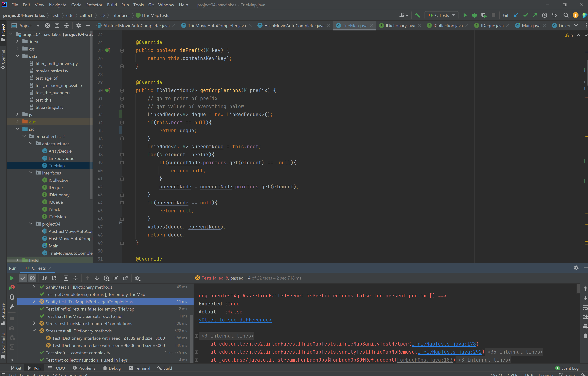Click Git Update Project arrow icon
588x376 pixels.
(516, 15)
